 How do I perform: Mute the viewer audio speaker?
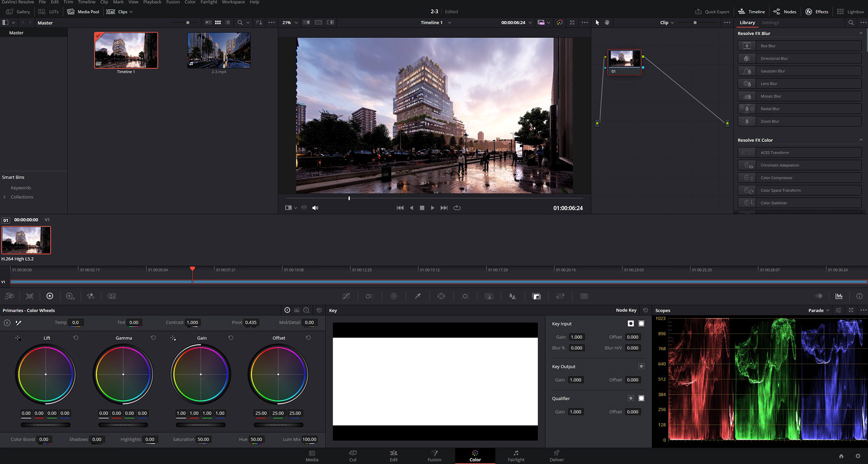click(x=315, y=208)
